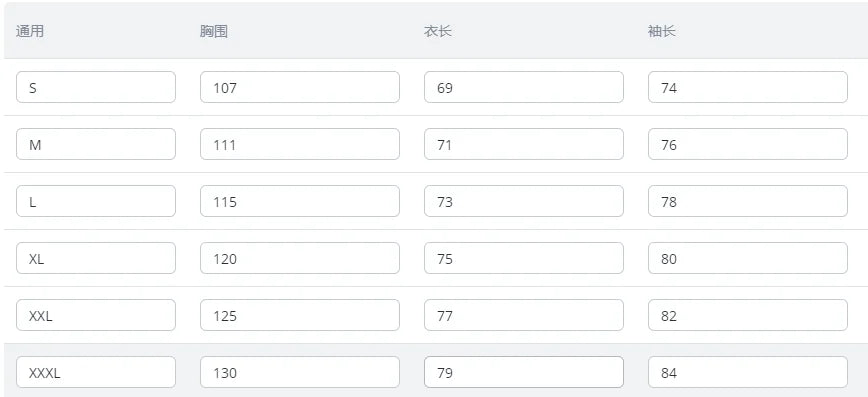
Task: Click the 袖长 column header
Action: (662, 31)
